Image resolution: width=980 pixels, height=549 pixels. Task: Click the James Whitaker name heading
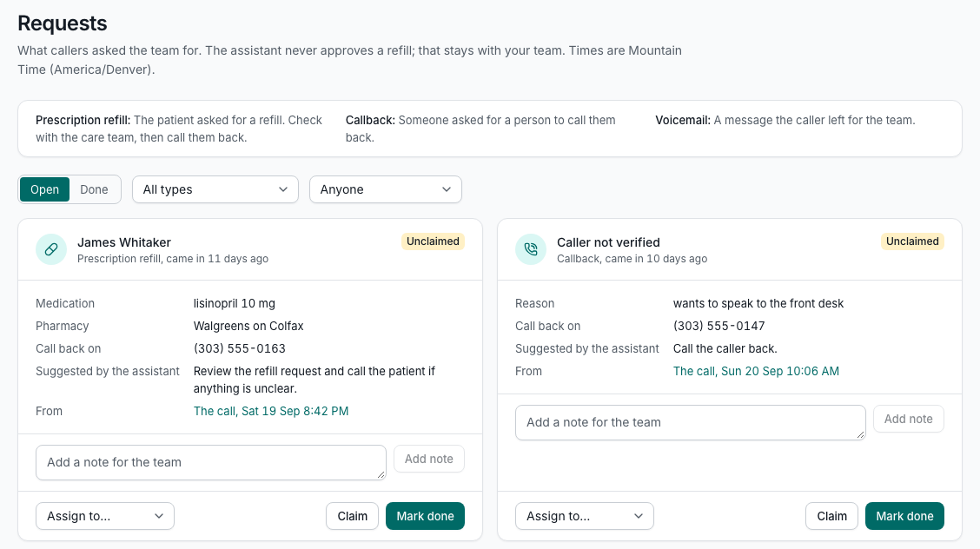[123, 242]
